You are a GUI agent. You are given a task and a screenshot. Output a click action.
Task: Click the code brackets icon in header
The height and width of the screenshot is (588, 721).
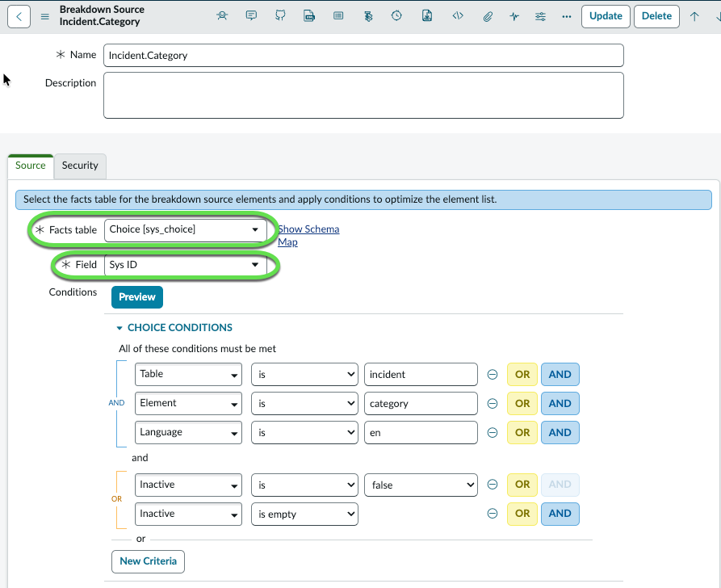458,16
